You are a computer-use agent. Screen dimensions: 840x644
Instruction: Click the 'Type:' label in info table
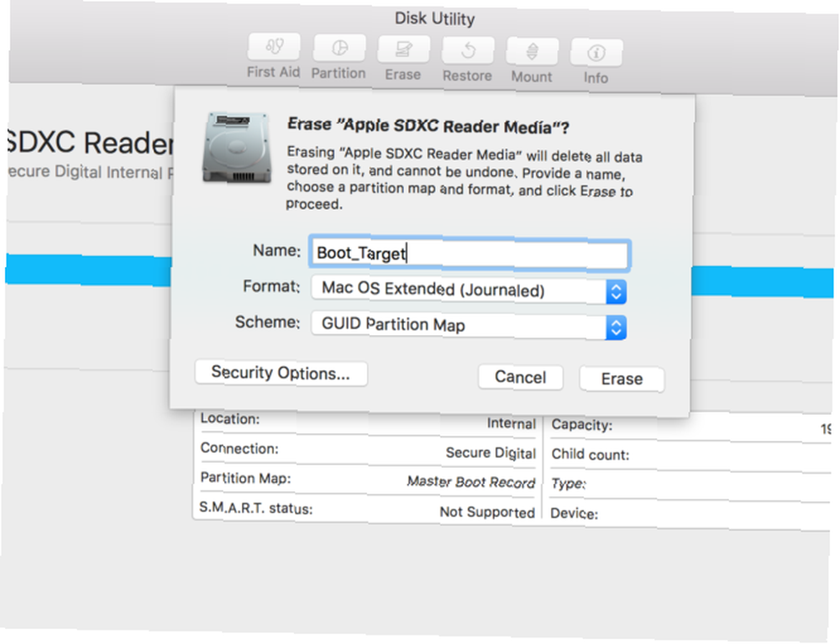569,484
